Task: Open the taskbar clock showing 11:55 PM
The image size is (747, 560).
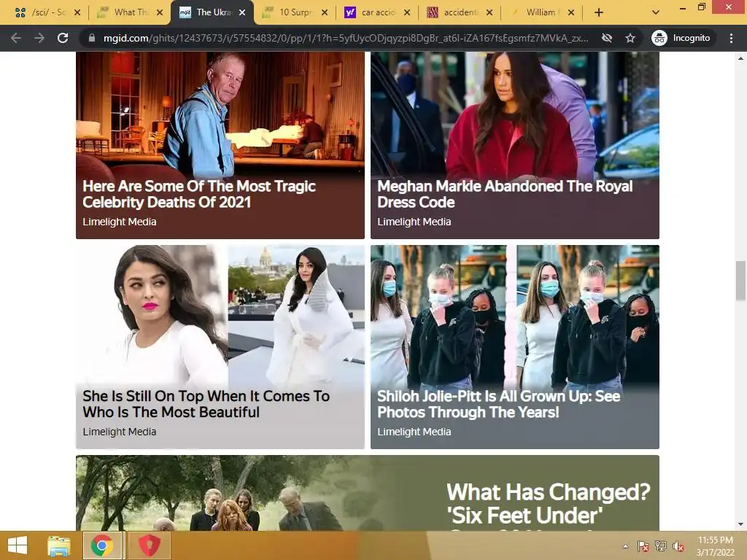Action: 715,546
